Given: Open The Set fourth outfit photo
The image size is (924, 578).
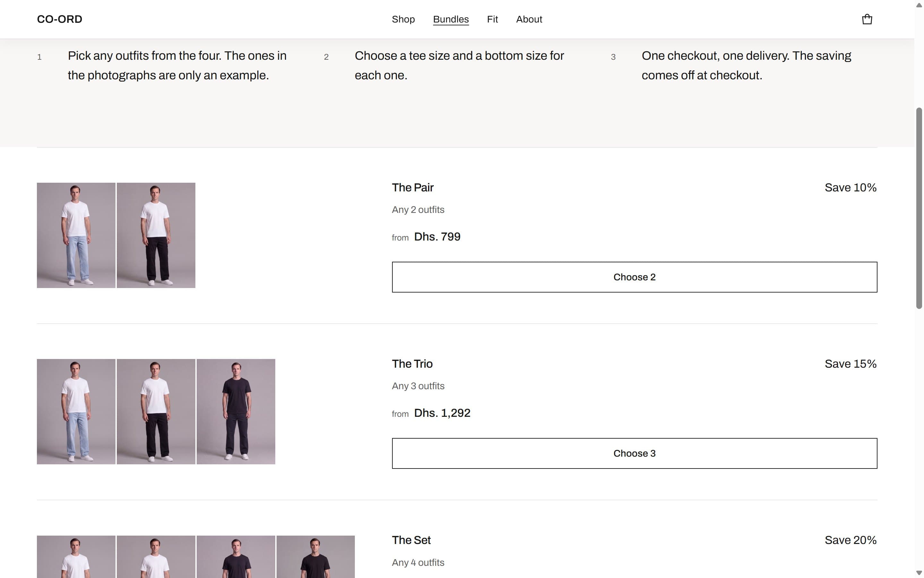Looking at the screenshot, I should coord(315,557).
